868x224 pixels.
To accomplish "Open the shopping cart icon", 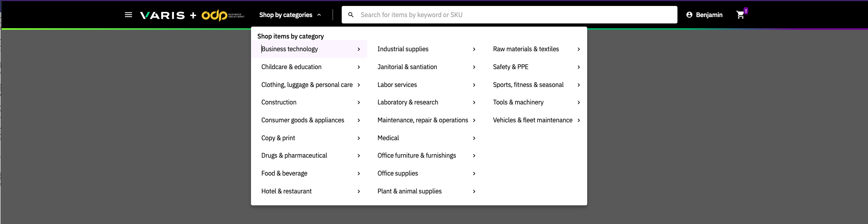I will tap(740, 15).
